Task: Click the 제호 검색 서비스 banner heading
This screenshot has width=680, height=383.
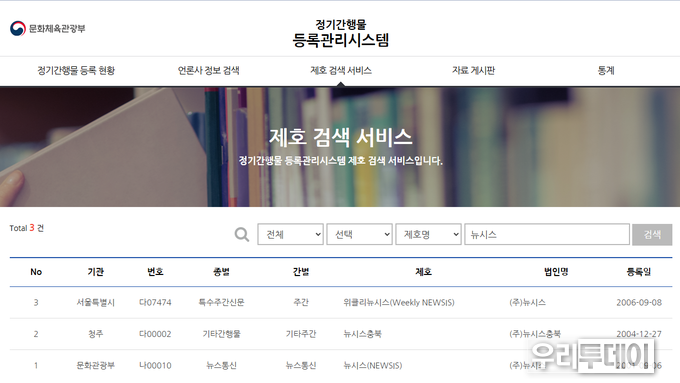Action: pos(340,137)
